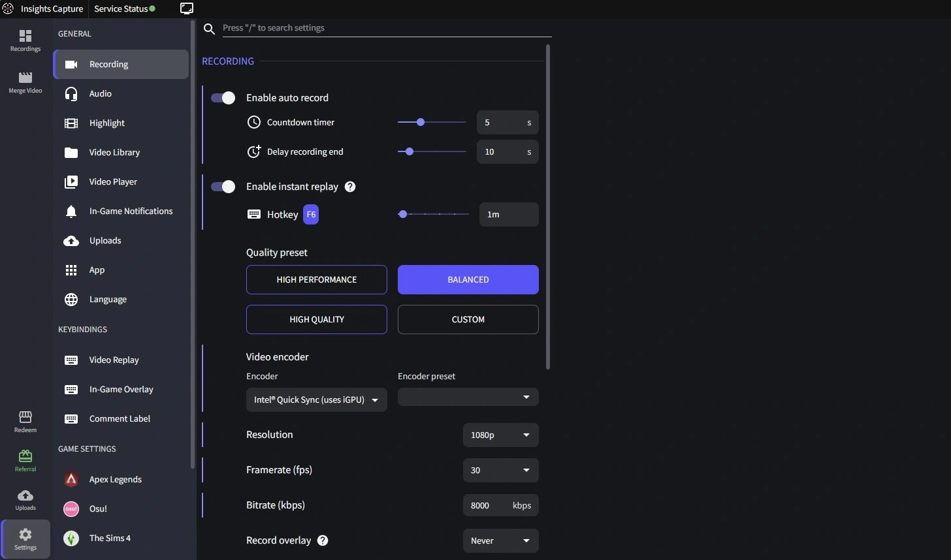
Task: Open the Recordings panel from the sidebar
Action: tap(25, 40)
